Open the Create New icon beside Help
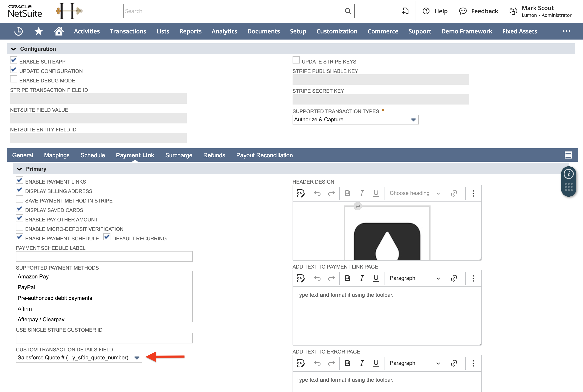The width and height of the screenshot is (583, 392). coord(405,11)
